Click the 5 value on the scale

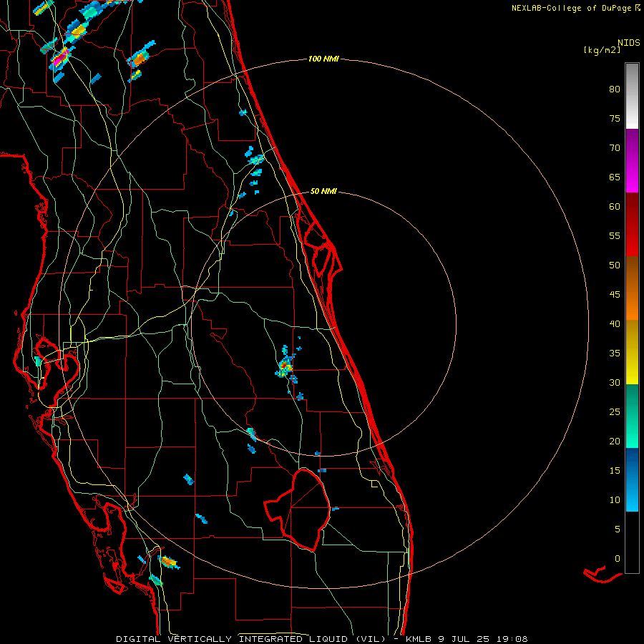618,530
